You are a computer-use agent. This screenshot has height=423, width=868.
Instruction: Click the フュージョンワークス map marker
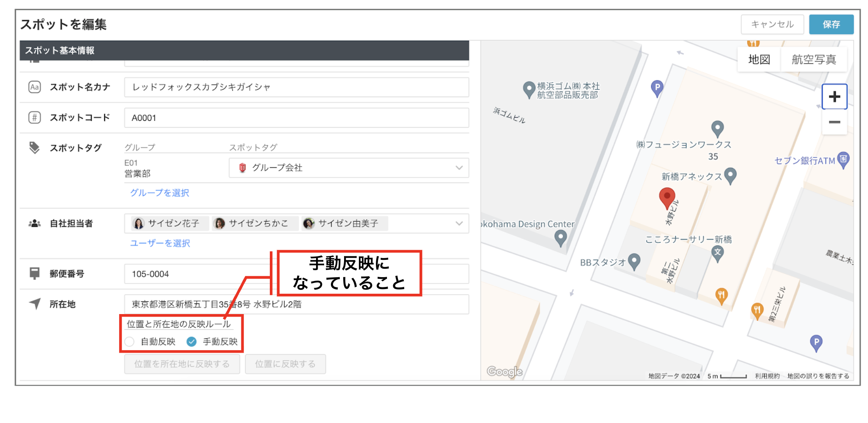[x=717, y=128]
